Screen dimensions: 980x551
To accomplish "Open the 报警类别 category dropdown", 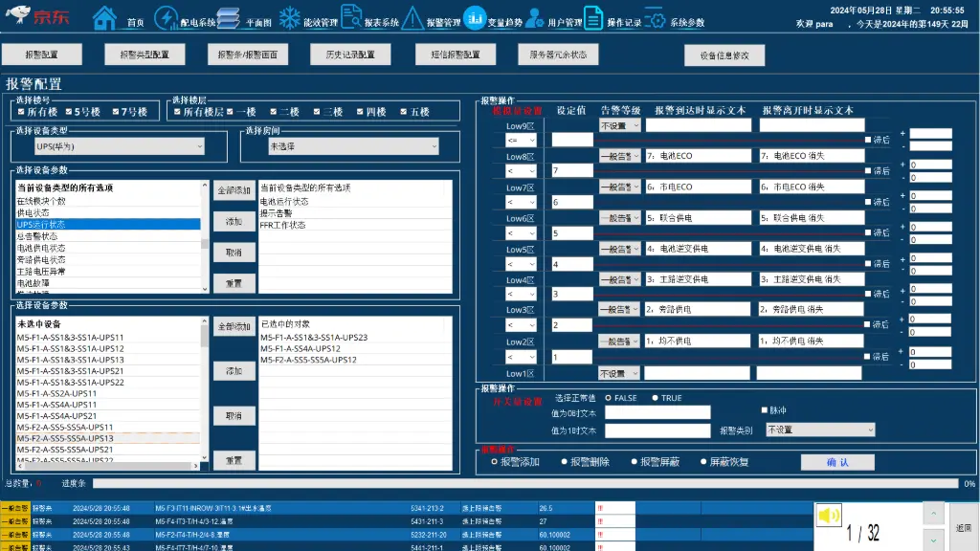I will pyautogui.click(x=820, y=430).
